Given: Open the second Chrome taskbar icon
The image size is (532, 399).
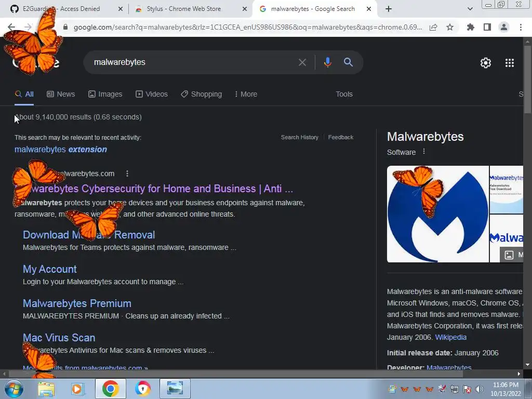Looking at the screenshot, I should tap(143, 389).
